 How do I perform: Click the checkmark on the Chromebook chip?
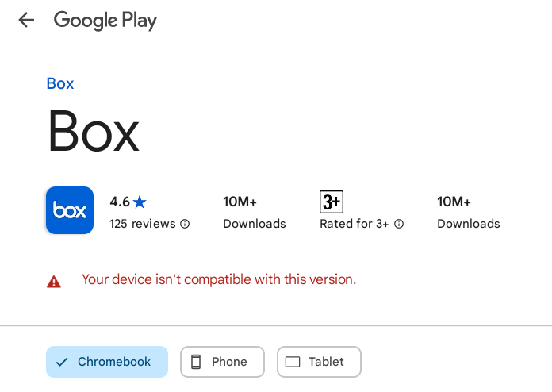[62, 363]
